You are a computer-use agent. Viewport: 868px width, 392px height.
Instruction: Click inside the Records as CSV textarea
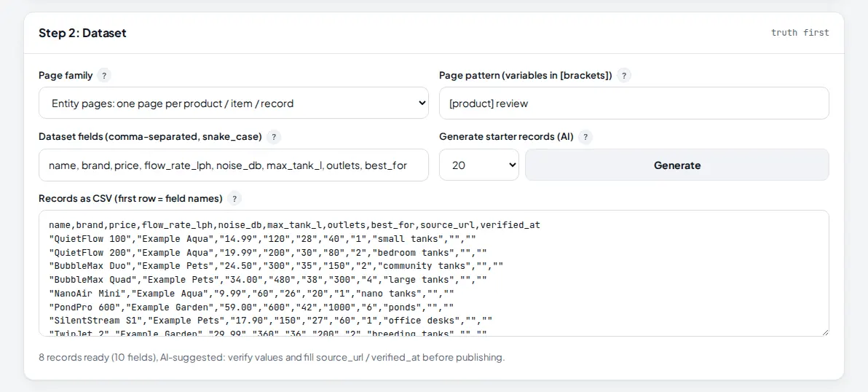(x=434, y=273)
